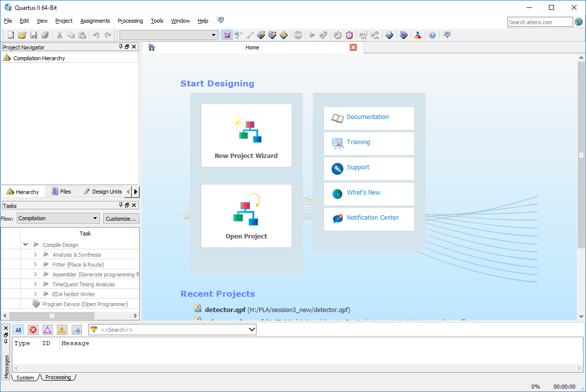Click the feedback speech bubble toolbar icon
Image resolution: width=586 pixels, height=392 pixels.
click(447, 35)
